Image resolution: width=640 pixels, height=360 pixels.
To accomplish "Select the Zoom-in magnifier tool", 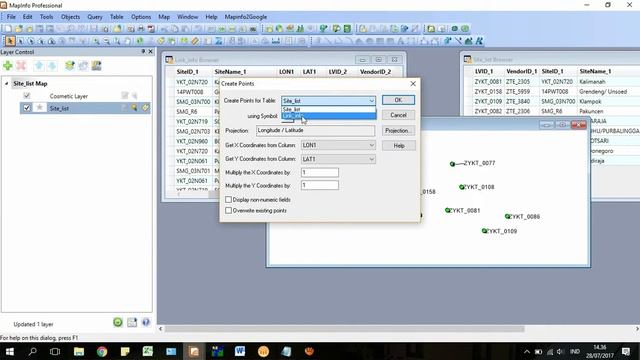I will point(96,41).
